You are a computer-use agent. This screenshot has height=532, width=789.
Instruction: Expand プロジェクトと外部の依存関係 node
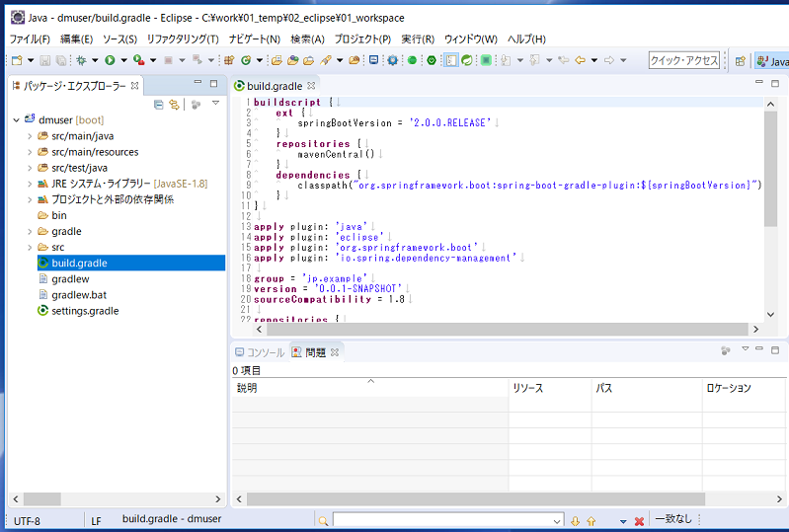pyautogui.click(x=30, y=199)
